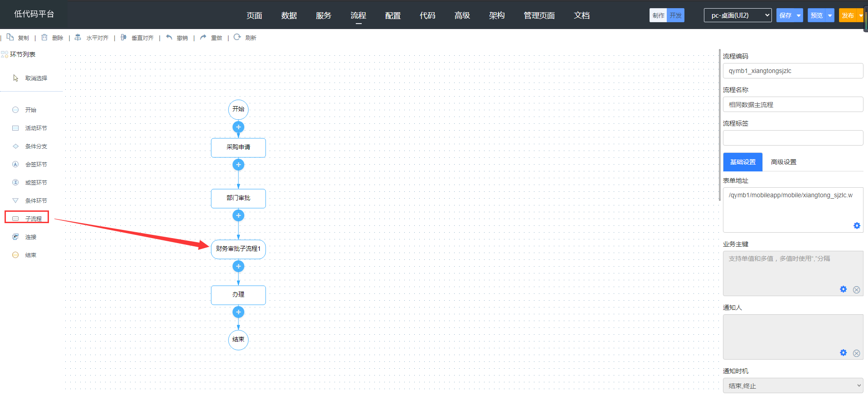Switch to the 高级设置 tab
868x395 pixels.
pos(783,162)
